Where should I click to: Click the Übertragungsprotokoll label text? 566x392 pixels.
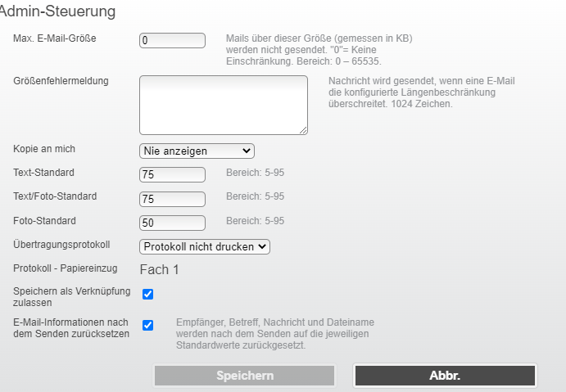61,245
